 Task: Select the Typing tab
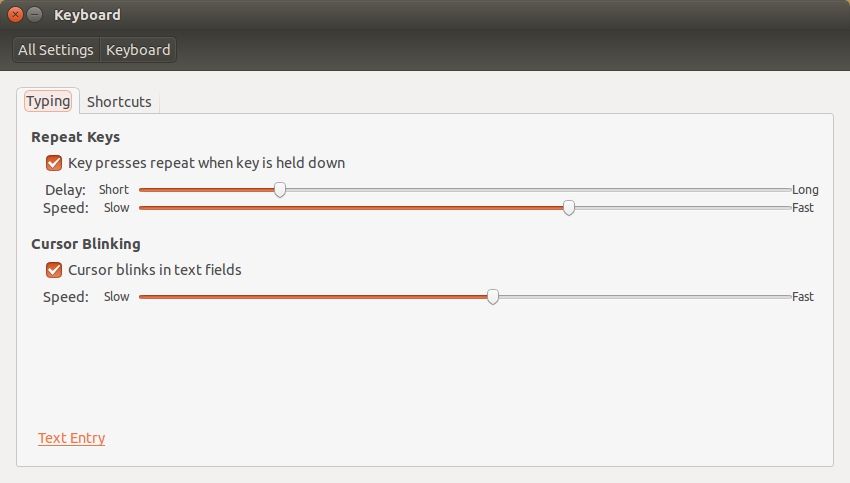click(48, 101)
